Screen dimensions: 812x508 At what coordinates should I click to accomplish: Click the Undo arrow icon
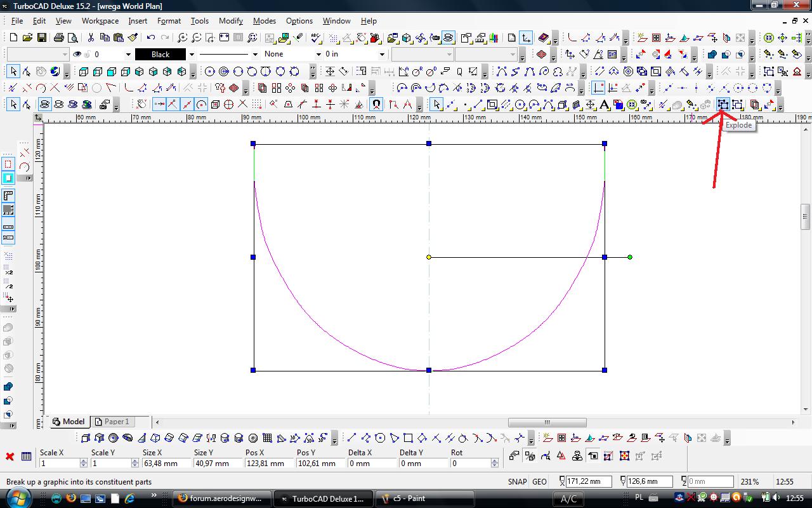coord(150,38)
